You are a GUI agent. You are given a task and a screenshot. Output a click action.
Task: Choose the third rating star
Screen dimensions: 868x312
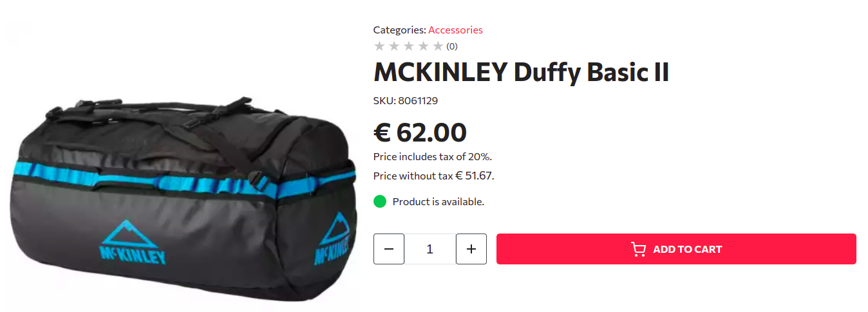[x=409, y=46]
